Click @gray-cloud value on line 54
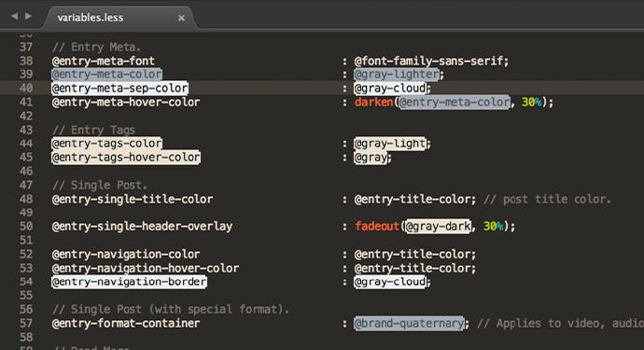 click(x=390, y=282)
